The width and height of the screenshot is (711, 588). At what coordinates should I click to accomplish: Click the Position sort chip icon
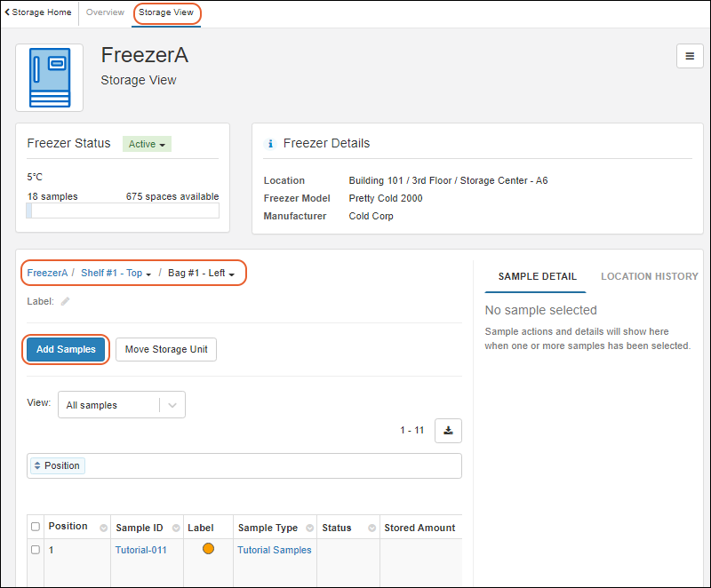pos(37,465)
